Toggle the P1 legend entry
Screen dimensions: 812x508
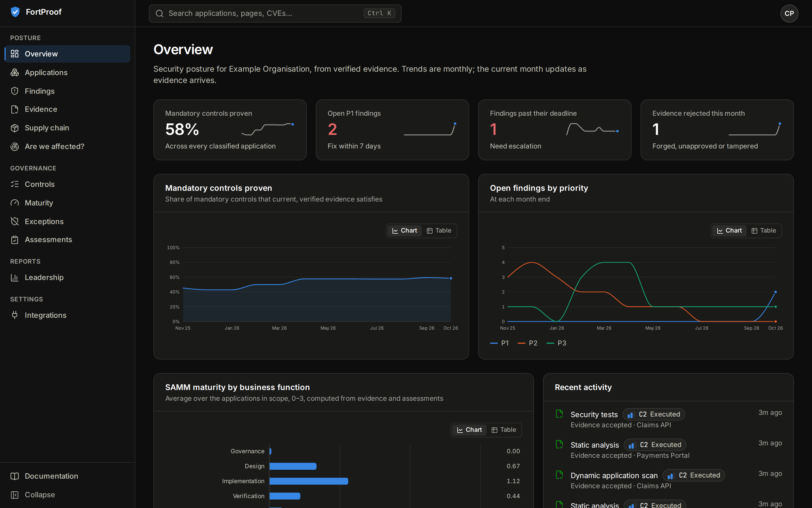499,343
